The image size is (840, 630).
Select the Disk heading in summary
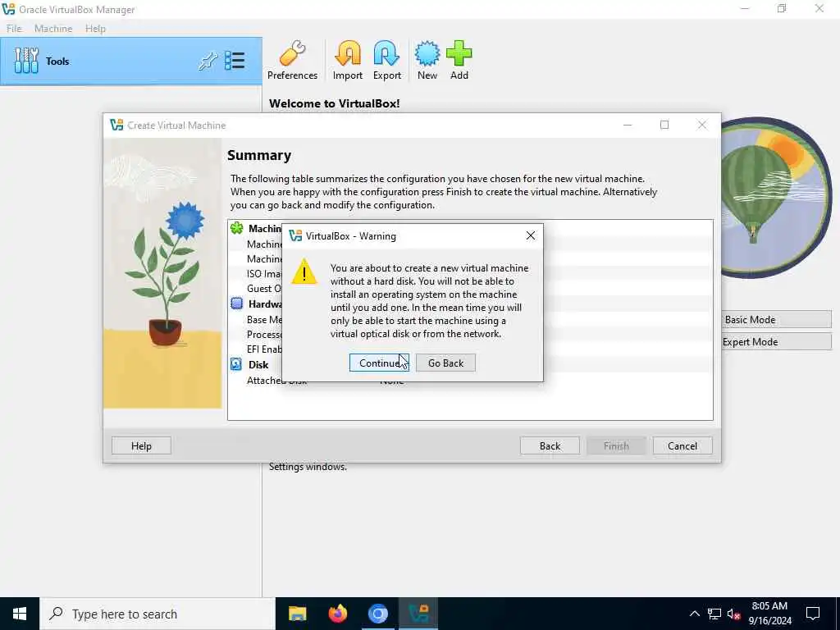[x=258, y=365]
